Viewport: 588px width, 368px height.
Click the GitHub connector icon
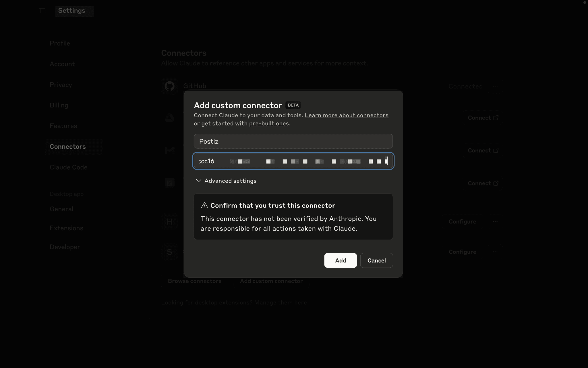coord(170,86)
